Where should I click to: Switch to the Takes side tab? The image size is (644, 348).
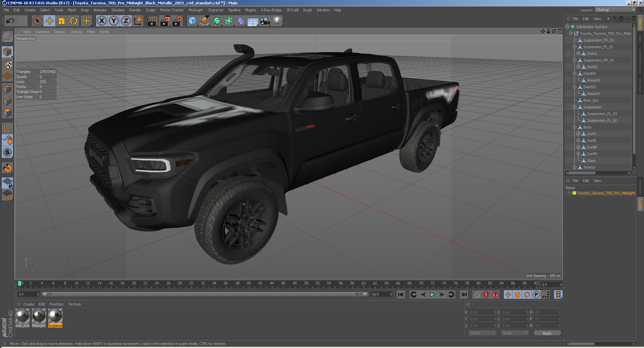pos(640,38)
